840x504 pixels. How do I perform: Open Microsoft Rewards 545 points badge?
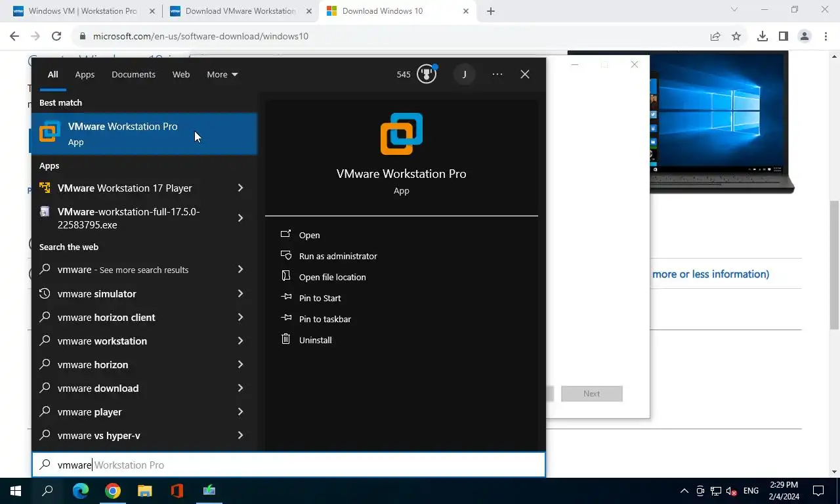[417, 74]
